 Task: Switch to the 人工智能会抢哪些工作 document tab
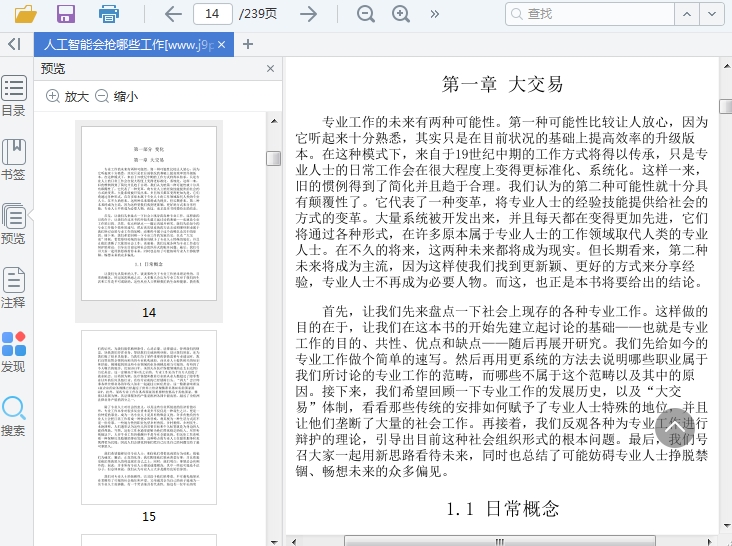[125, 45]
